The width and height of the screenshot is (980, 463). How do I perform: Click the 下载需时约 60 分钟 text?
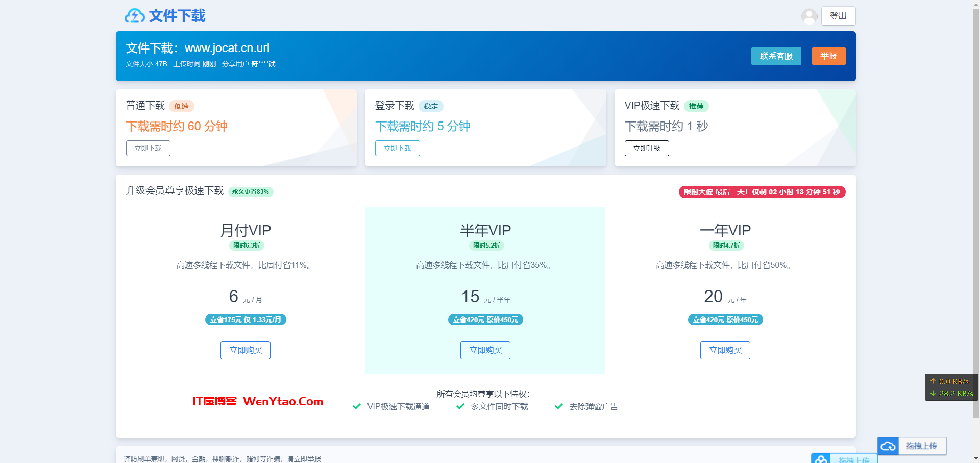tap(177, 126)
